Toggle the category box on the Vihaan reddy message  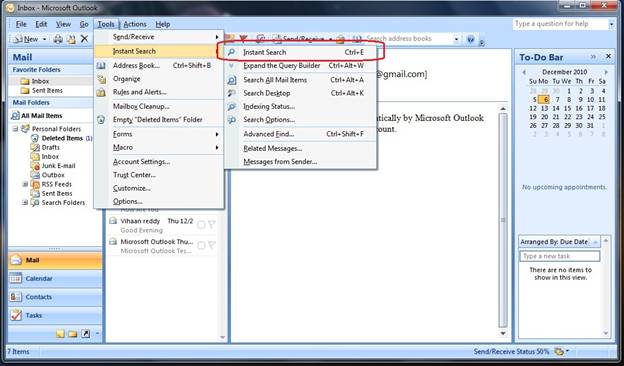[x=201, y=225]
